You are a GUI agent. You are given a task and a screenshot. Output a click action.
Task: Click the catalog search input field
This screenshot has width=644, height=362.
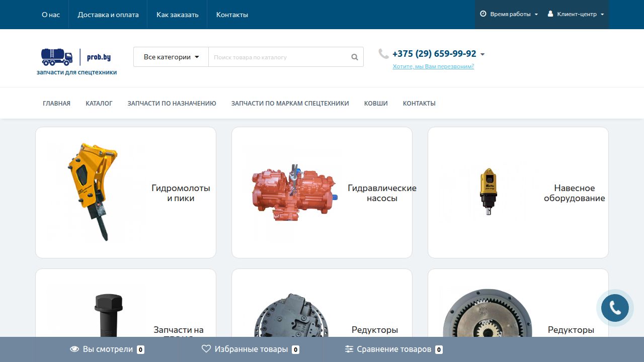278,57
